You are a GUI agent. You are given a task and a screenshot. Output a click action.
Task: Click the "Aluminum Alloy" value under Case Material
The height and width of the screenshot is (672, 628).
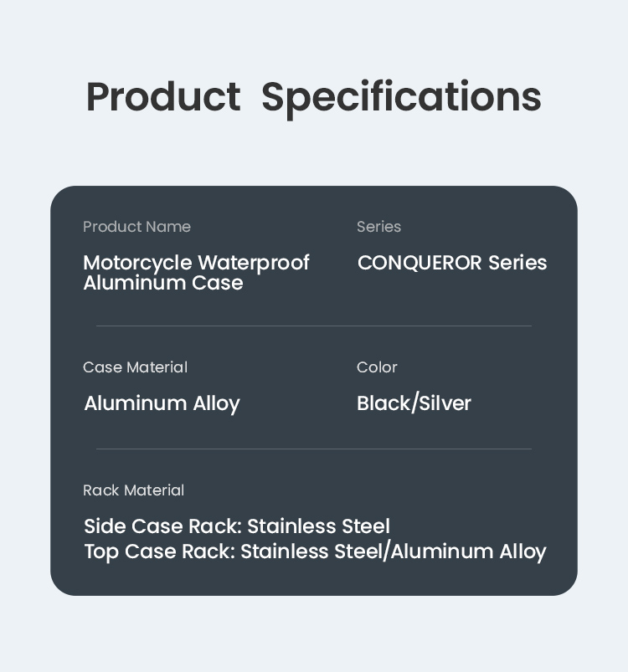click(x=162, y=403)
